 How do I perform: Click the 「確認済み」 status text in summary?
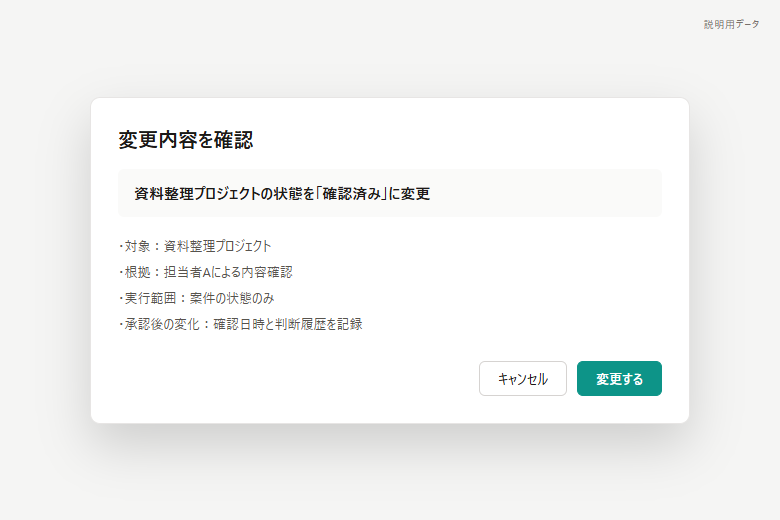pyautogui.click(x=352, y=194)
